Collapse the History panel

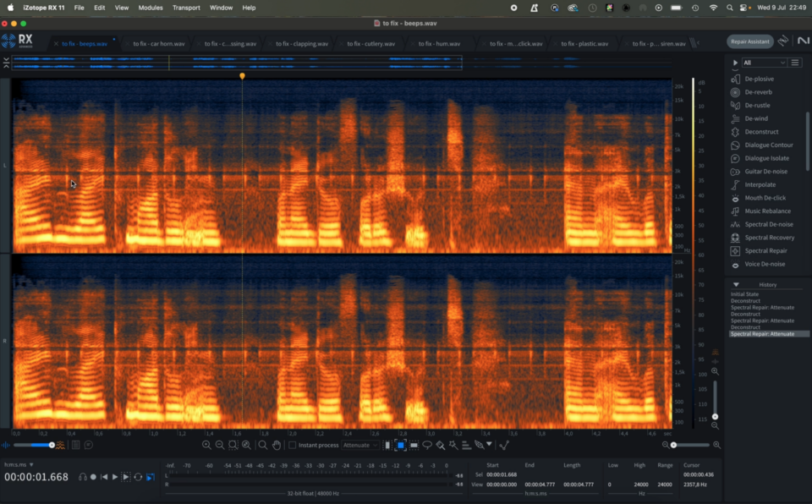pos(736,285)
